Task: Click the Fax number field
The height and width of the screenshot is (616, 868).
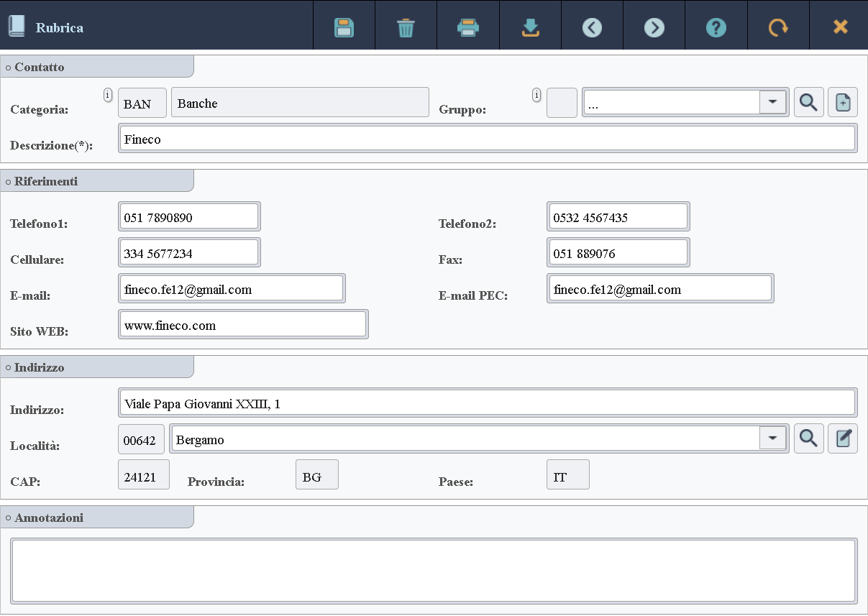Action: coord(618,252)
